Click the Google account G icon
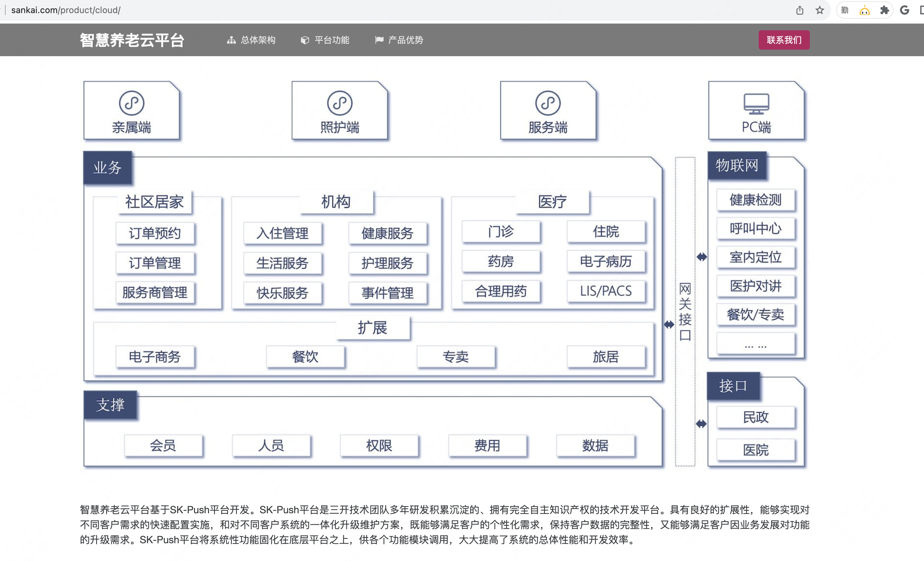 tap(904, 10)
